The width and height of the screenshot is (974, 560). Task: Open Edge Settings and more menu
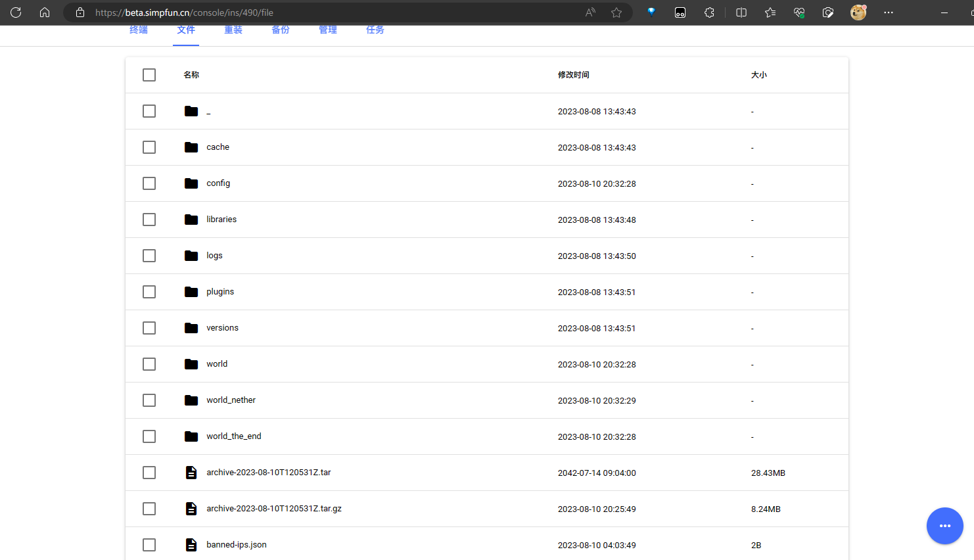[x=889, y=12]
